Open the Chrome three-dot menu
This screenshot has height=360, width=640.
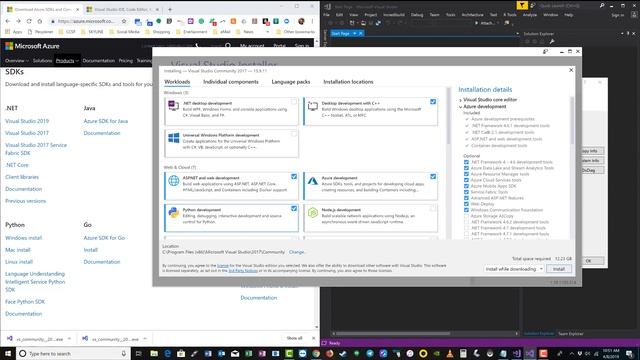tap(313, 21)
